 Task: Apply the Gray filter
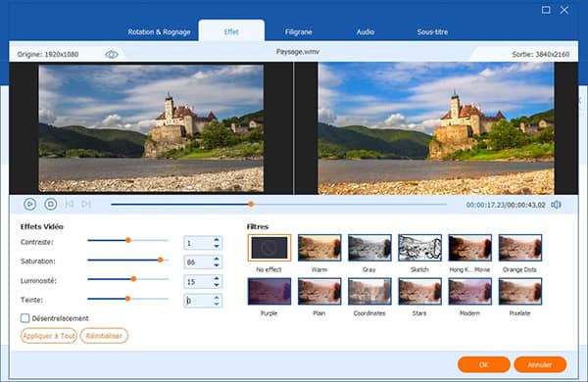pyautogui.click(x=369, y=248)
